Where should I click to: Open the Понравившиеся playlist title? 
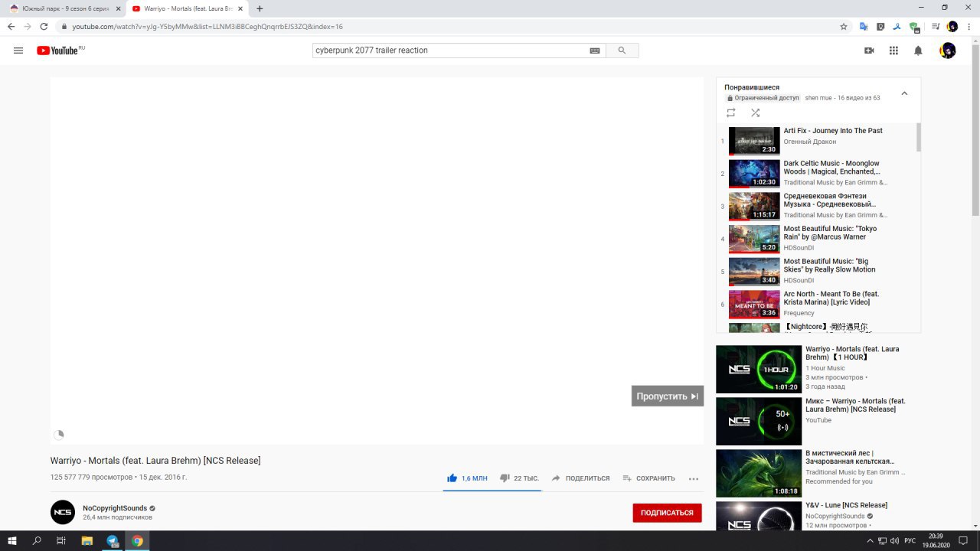click(752, 87)
